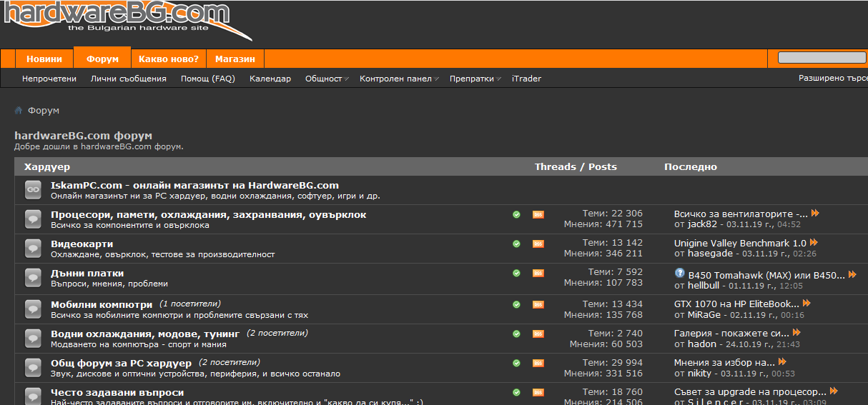Viewport: 868px width, 405px height.
Task: Select the Форум tab
Action: point(102,59)
